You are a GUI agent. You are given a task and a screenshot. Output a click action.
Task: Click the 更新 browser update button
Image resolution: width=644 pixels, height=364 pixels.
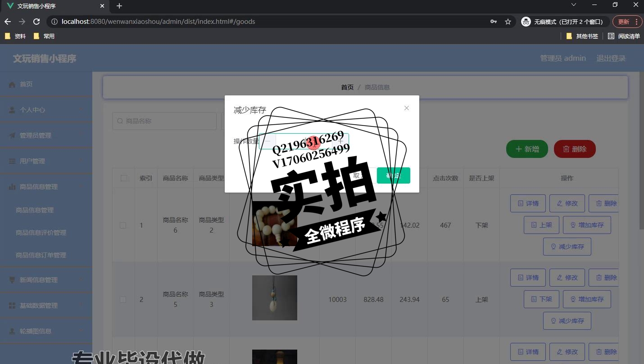[x=624, y=22]
